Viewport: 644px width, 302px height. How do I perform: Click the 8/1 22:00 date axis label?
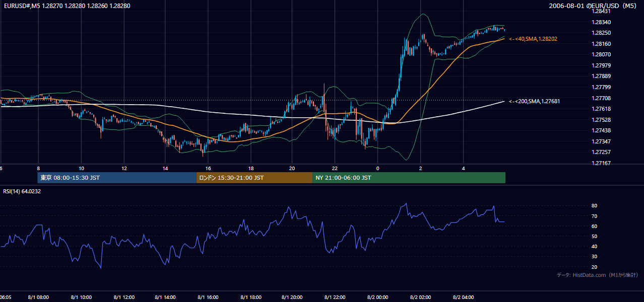click(x=335, y=297)
